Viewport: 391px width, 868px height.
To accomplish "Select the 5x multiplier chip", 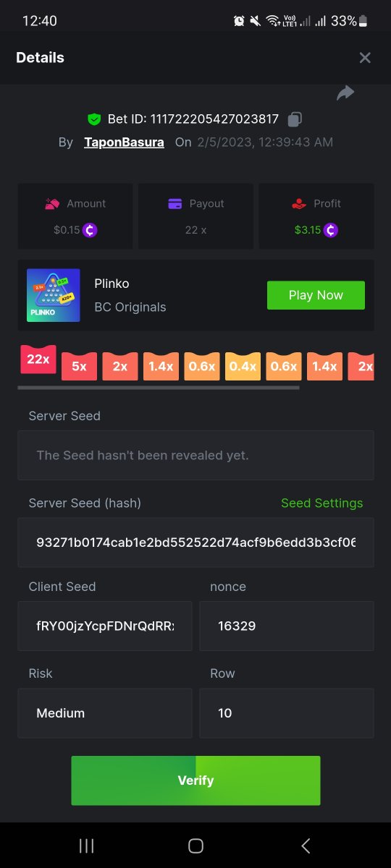I will pyautogui.click(x=79, y=366).
